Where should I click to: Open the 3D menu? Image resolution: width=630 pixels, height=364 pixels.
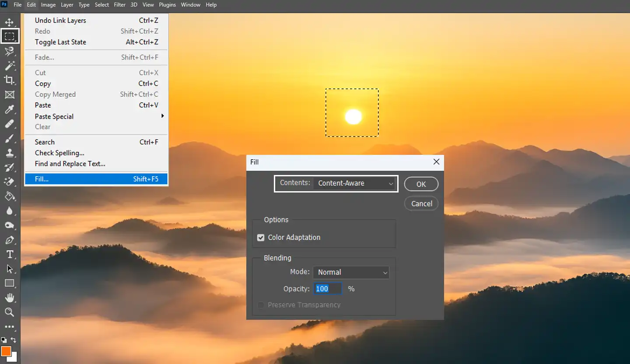[134, 5]
